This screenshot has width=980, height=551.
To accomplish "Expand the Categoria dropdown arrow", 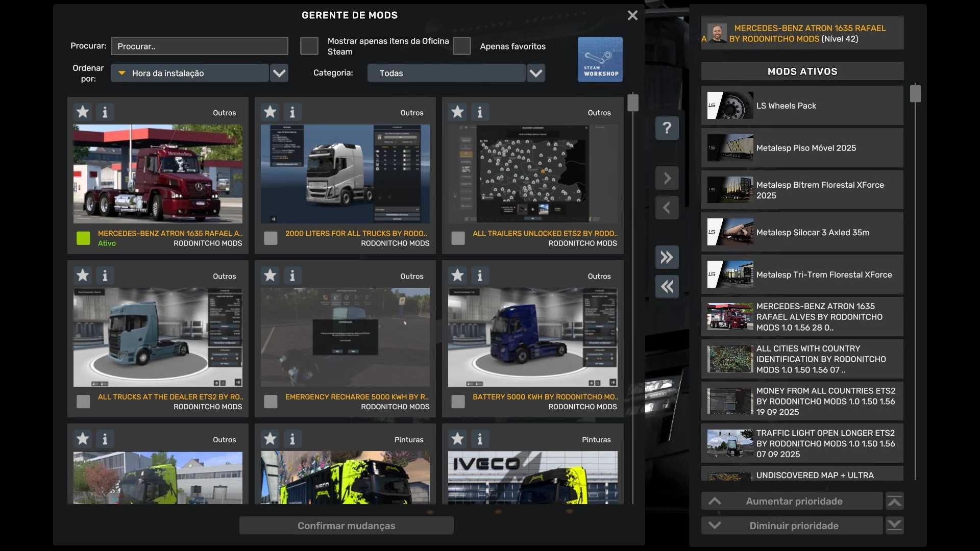I will click(535, 73).
